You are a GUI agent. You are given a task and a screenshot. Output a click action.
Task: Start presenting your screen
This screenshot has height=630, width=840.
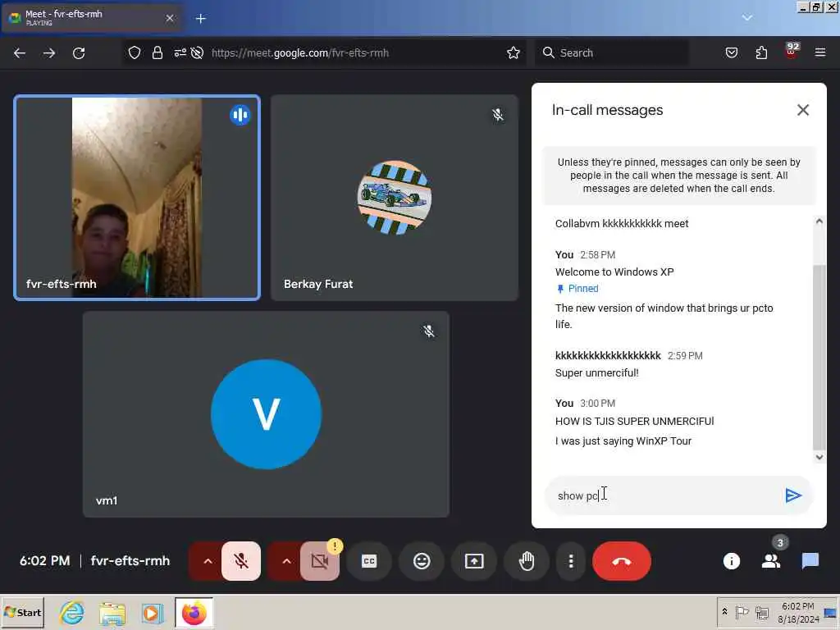pos(474,561)
